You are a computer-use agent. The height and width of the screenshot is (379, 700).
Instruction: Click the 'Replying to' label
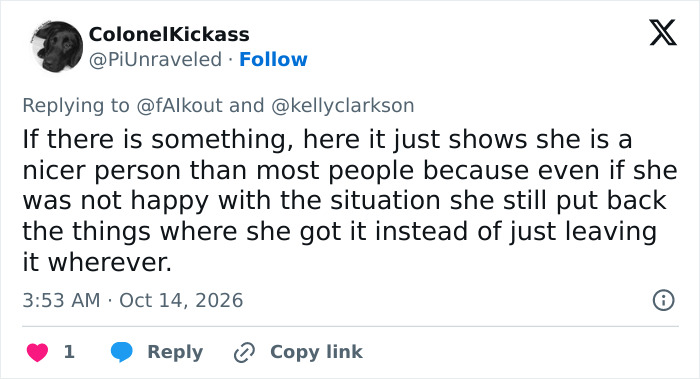[x=76, y=106]
